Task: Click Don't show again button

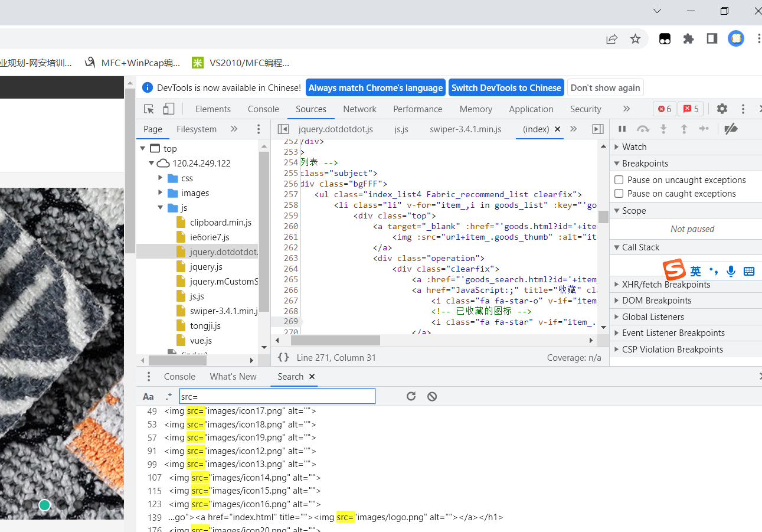Action: coord(605,88)
